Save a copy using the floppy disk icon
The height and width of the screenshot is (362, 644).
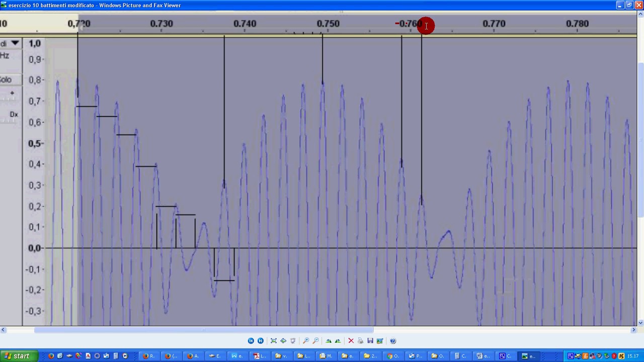[370, 341]
